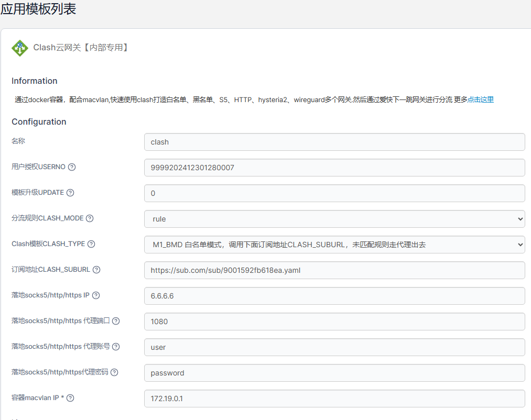Open help icon beside 用户授权USERNO
The width and height of the screenshot is (531, 420).
[x=72, y=167]
